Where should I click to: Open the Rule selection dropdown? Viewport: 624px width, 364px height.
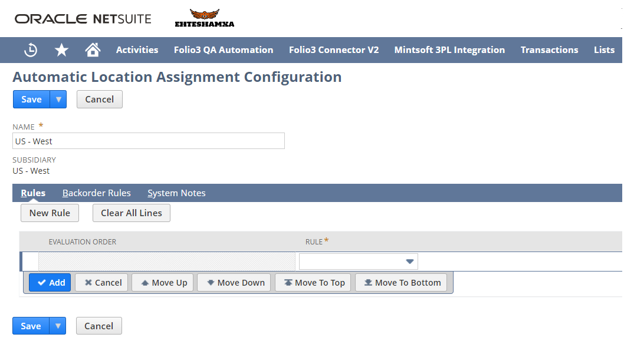click(409, 261)
